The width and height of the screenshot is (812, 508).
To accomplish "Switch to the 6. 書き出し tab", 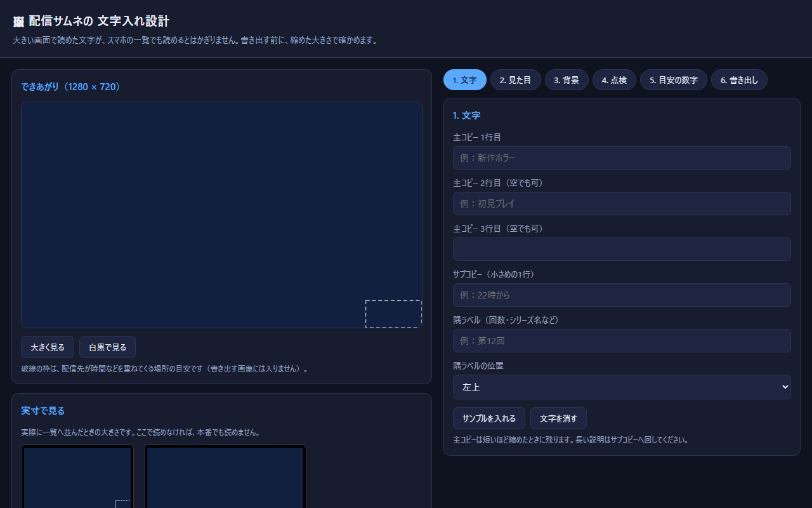I will (739, 80).
